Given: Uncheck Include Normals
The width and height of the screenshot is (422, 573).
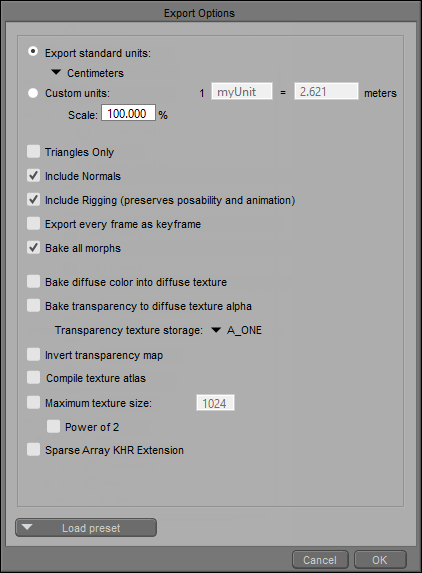Looking at the screenshot, I should (x=33, y=176).
